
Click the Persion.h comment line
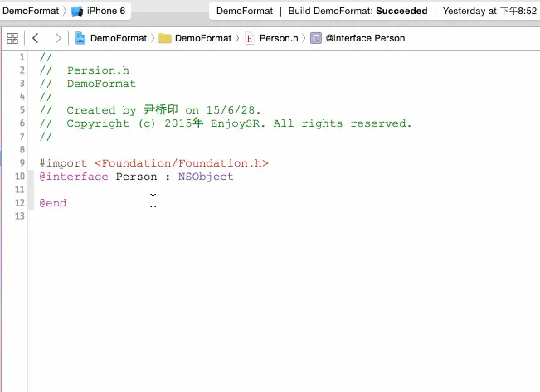tap(85, 70)
